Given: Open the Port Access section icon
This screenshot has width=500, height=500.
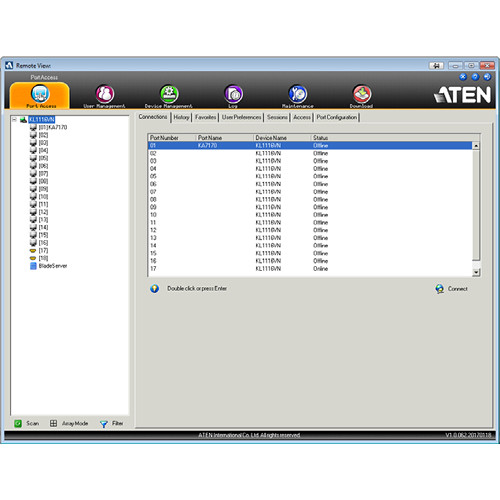Looking at the screenshot, I should click(x=40, y=94).
